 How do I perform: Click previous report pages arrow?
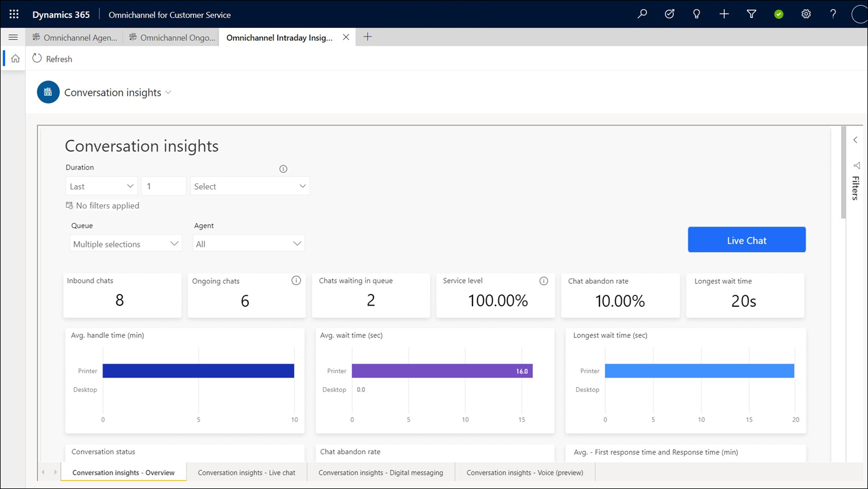tap(43, 472)
